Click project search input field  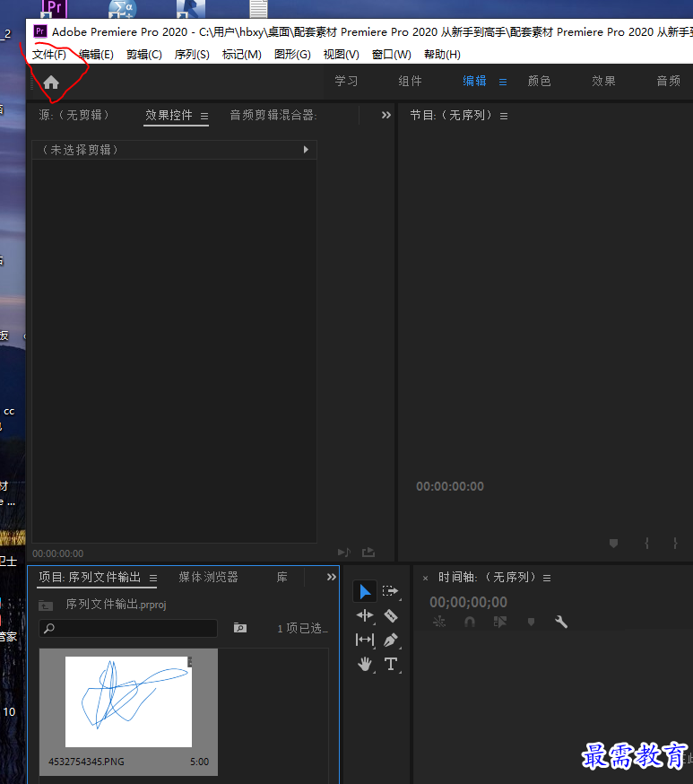[128, 628]
